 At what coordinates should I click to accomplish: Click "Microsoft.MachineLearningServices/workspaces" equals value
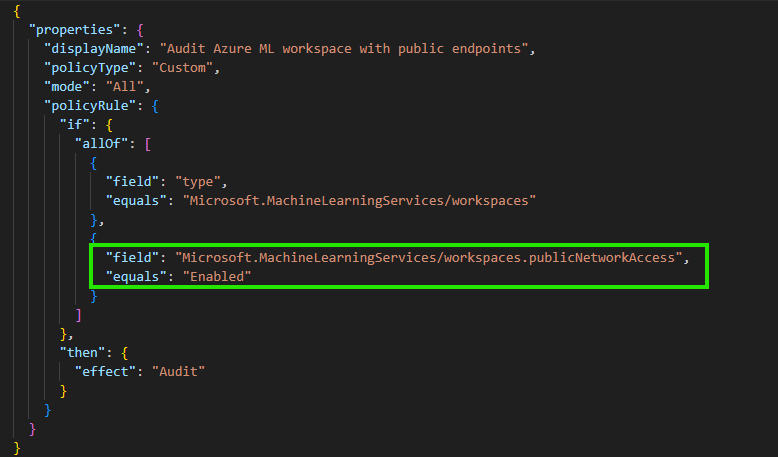coord(359,200)
